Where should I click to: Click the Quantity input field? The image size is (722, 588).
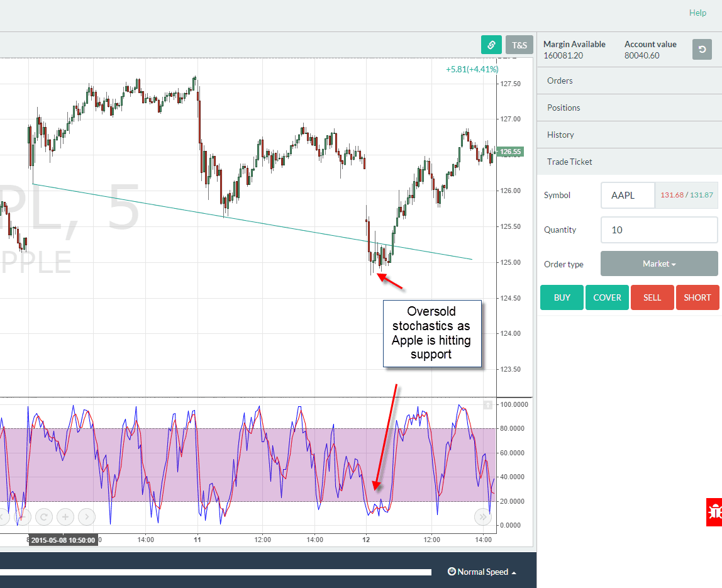click(658, 230)
